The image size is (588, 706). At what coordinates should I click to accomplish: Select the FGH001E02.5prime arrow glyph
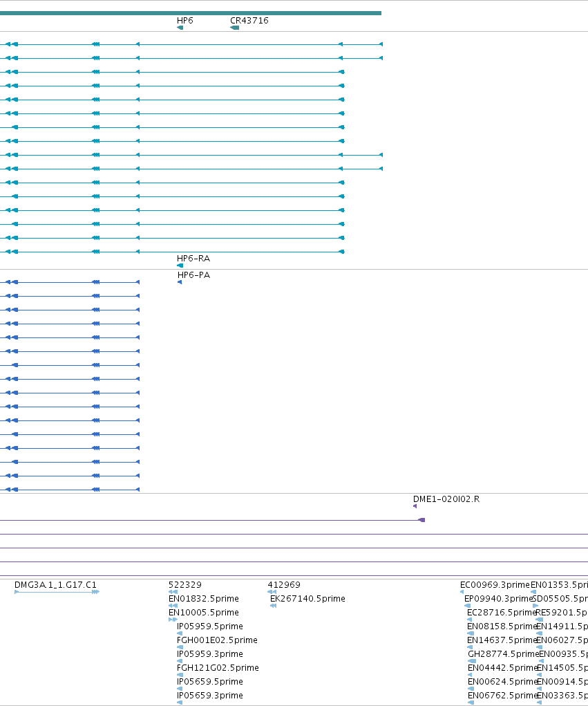(180, 647)
